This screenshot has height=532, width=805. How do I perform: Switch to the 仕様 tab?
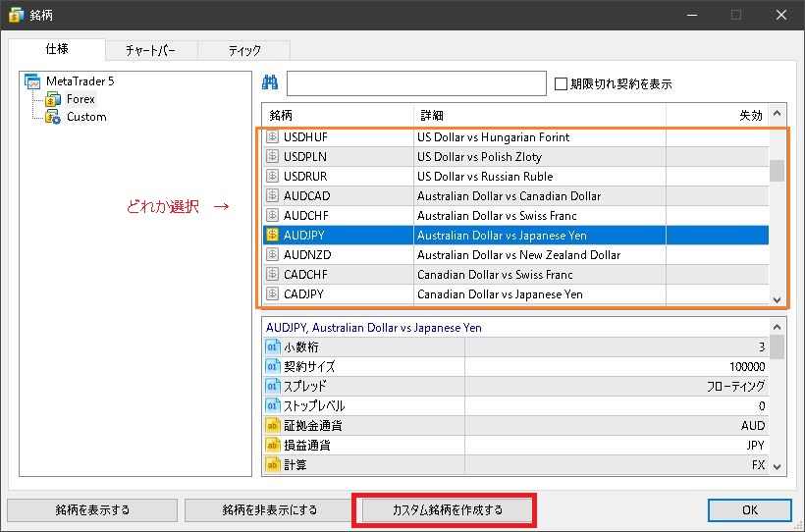[57, 49]
